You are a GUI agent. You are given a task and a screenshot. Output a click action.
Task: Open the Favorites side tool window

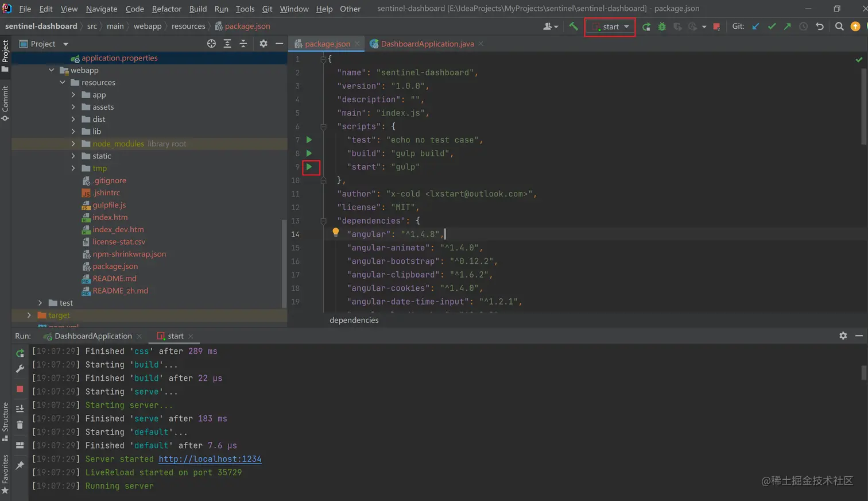(5, 475)
